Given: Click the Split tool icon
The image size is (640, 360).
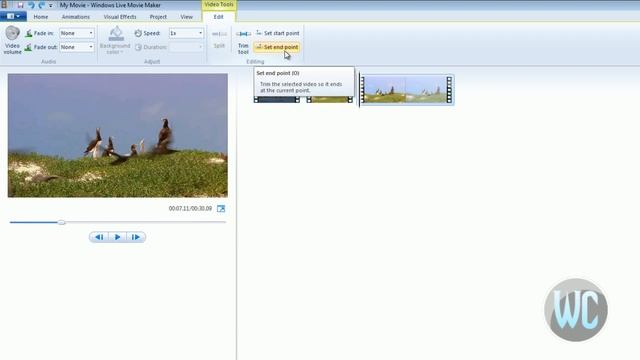Looking at the screenshot, I should click(x=219, y=34).
